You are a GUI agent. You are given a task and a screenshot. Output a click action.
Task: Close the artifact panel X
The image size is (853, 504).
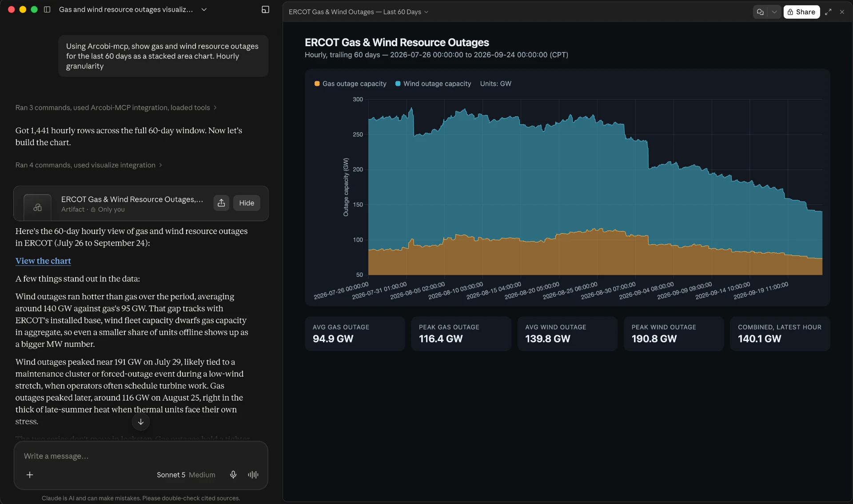pyautogui.click(x=842, y=12)
